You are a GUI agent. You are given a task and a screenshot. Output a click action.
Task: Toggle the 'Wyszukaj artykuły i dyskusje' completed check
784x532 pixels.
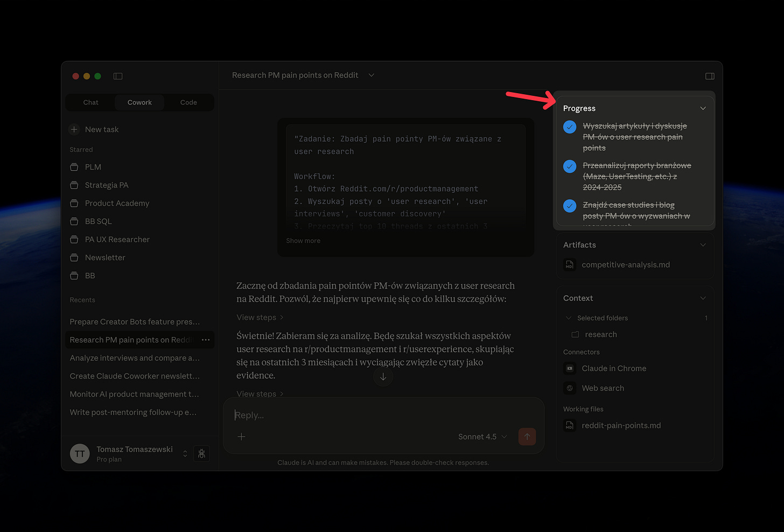(570, 127)
